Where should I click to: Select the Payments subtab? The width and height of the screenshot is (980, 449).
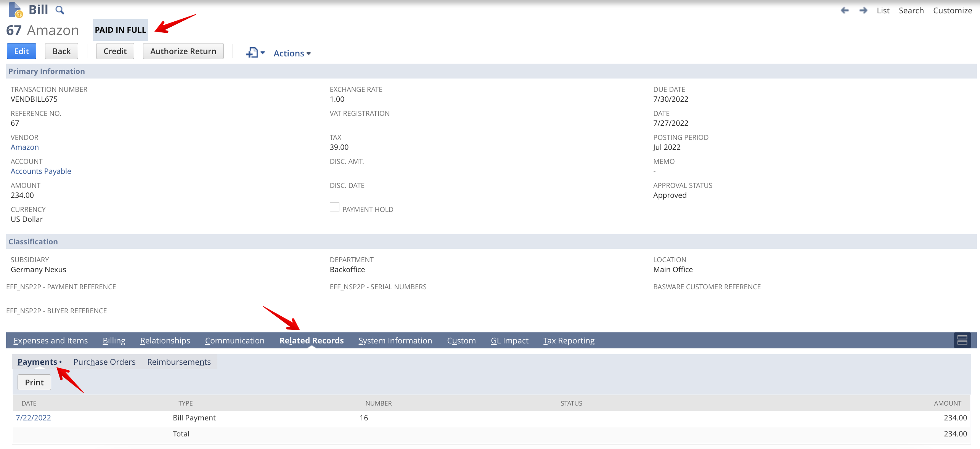[x=37, y=362]
